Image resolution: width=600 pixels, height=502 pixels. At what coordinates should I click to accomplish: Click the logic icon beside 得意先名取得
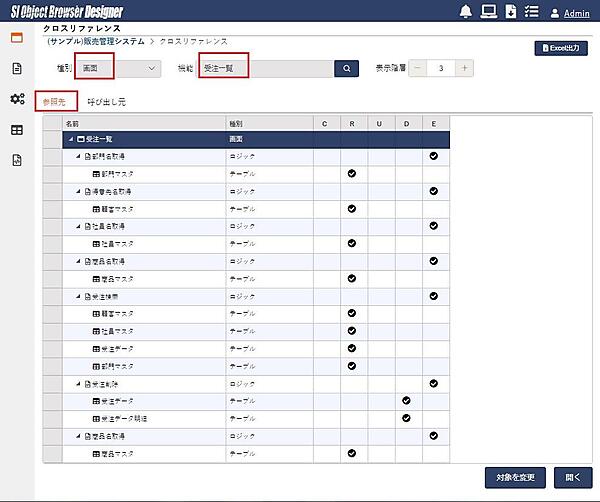click(88, 192)
